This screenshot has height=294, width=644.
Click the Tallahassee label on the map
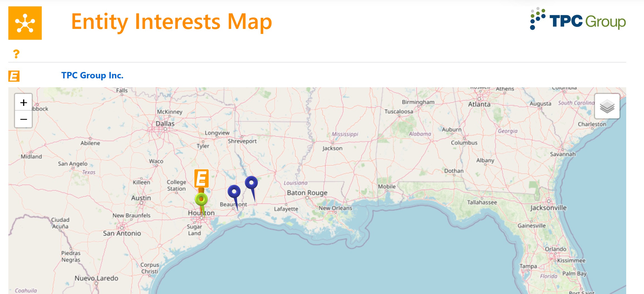point(482,202)
